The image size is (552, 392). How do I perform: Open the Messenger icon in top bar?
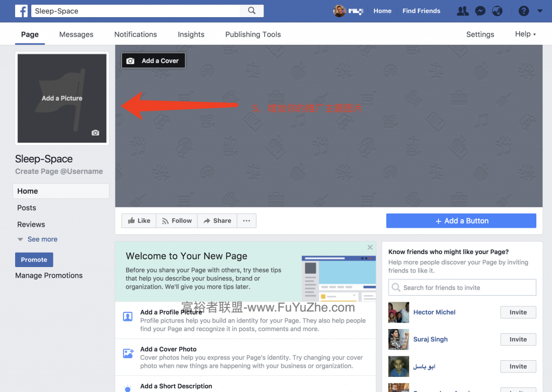480,11
